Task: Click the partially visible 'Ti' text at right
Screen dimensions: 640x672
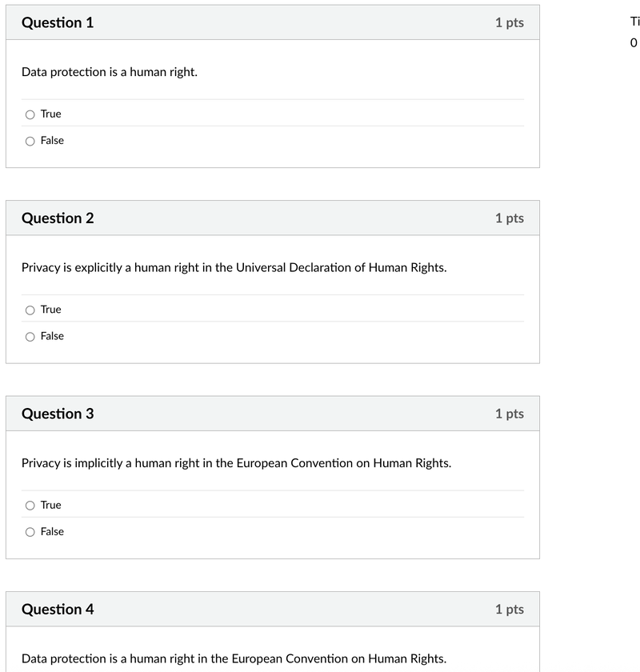Action: (635, 22)
